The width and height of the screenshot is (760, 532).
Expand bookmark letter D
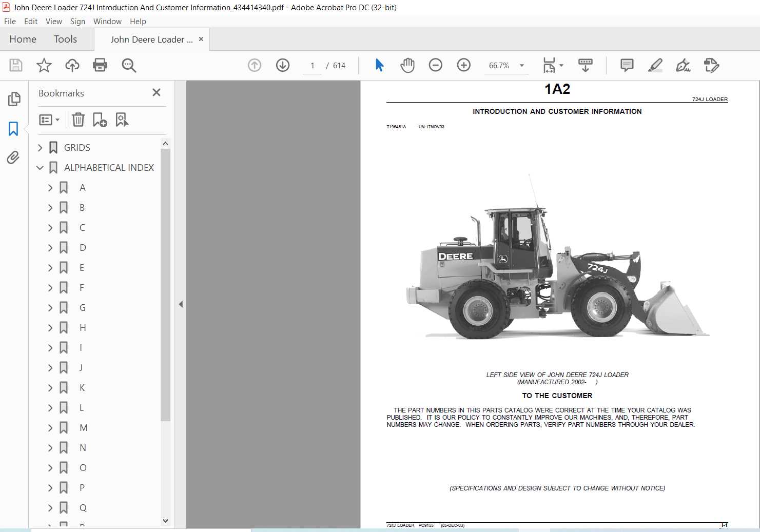click(x=50, y=248)
